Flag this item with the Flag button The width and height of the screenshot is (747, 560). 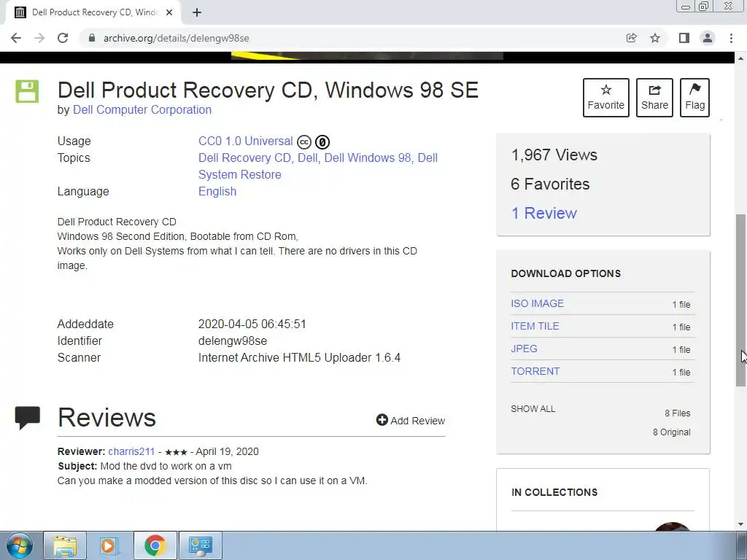[x=694, y=98]
